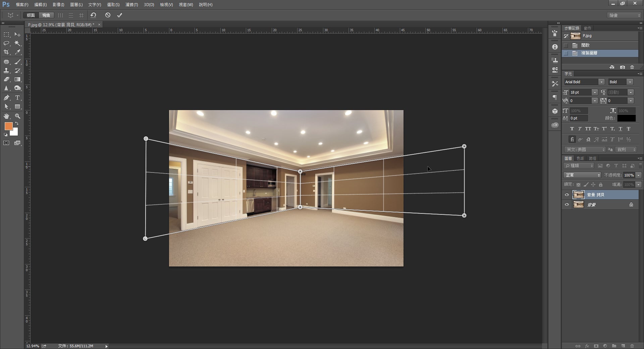Screen dimensions: 644x349
Task: Toggle history brush source box beside 開啟
Action: pyautogui.click(x=566, y=45)
